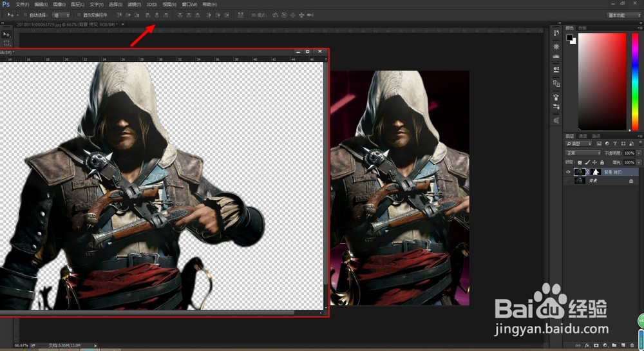Image resolution: width=644 pixels, height=351 pixels.
Task: Open 滤镜(T) menu
Action: coord(135,5)
